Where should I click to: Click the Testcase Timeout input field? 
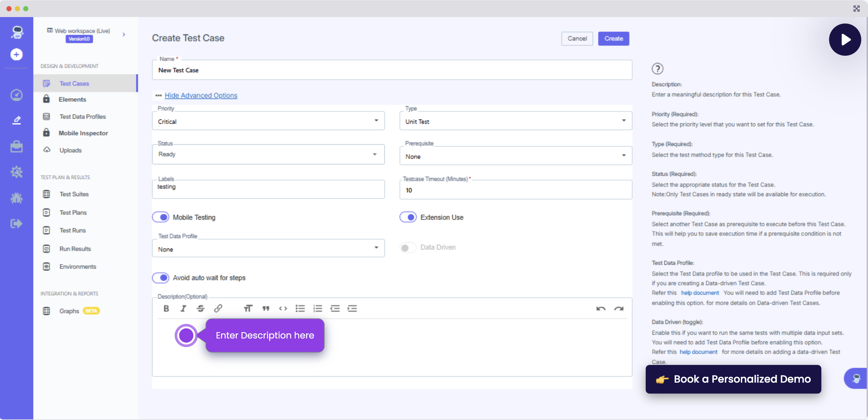point(515,190)
